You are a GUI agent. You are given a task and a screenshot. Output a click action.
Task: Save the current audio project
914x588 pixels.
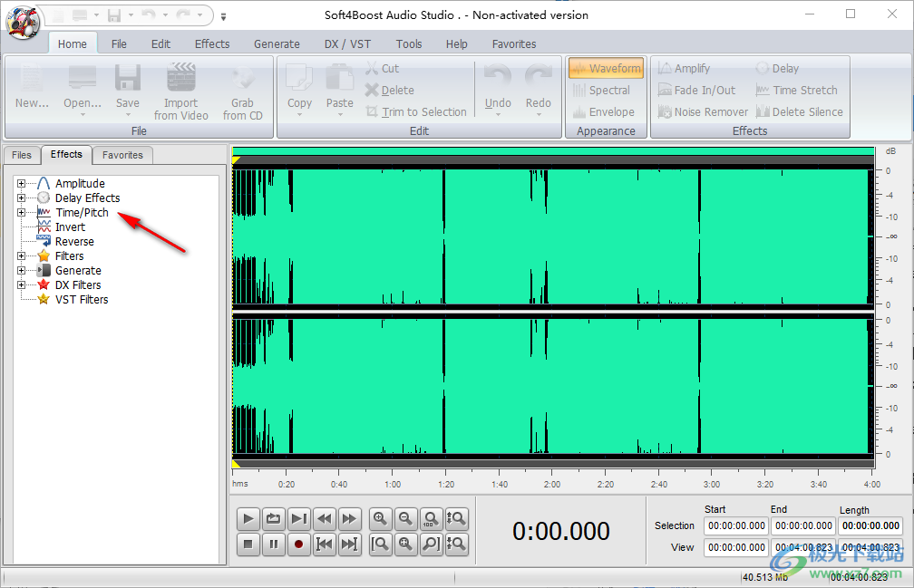(x=127, y=86)
